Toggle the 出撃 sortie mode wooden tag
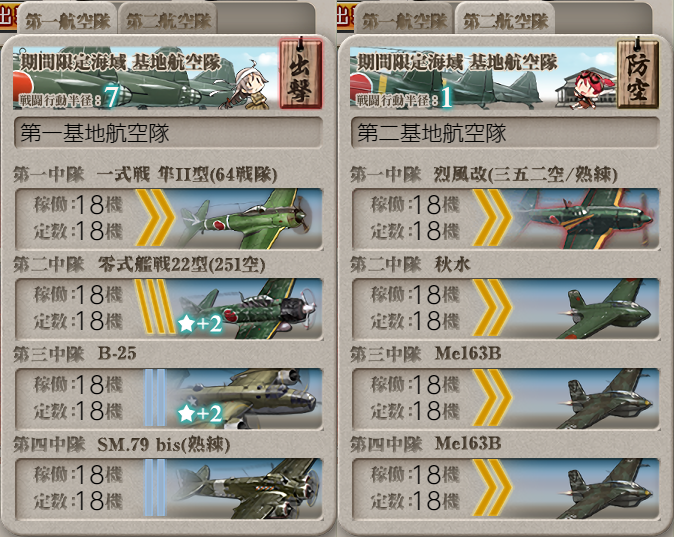Viewport: 674px width, 537px height. (300, 73)
